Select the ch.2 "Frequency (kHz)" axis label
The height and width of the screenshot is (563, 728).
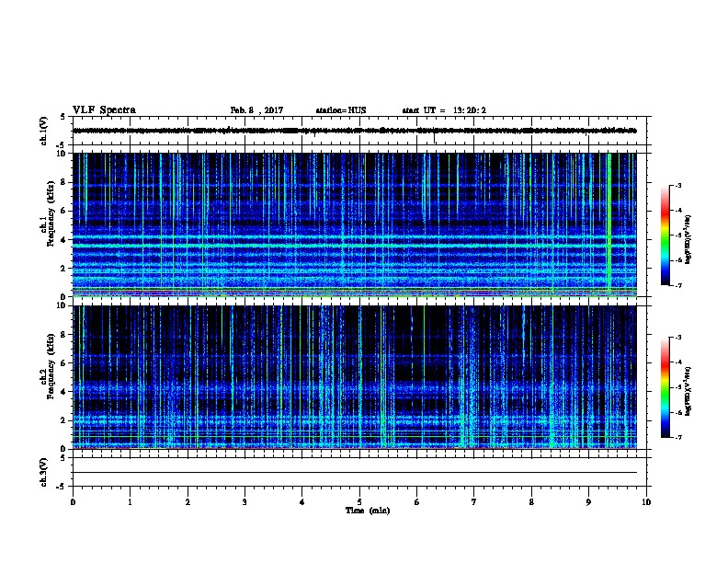(x=51, y=366)
